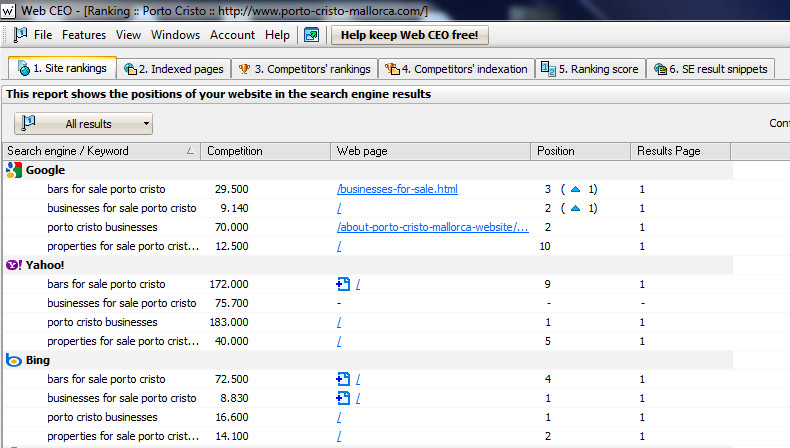The width and height of the screenshot is (790, 448).
Task: Click the up arrow in Google businesses for sale row
Action: coord(575,208)
